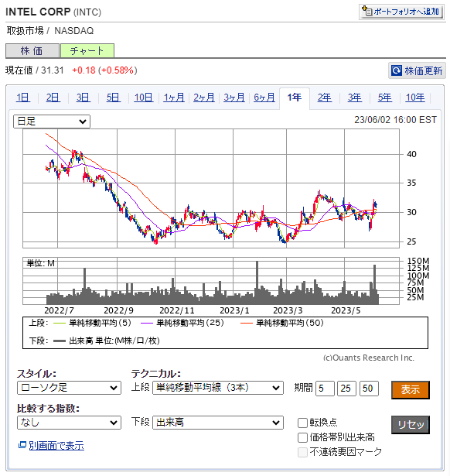
Task: Click the 現在値 31.31 price text
Action: 35,70
